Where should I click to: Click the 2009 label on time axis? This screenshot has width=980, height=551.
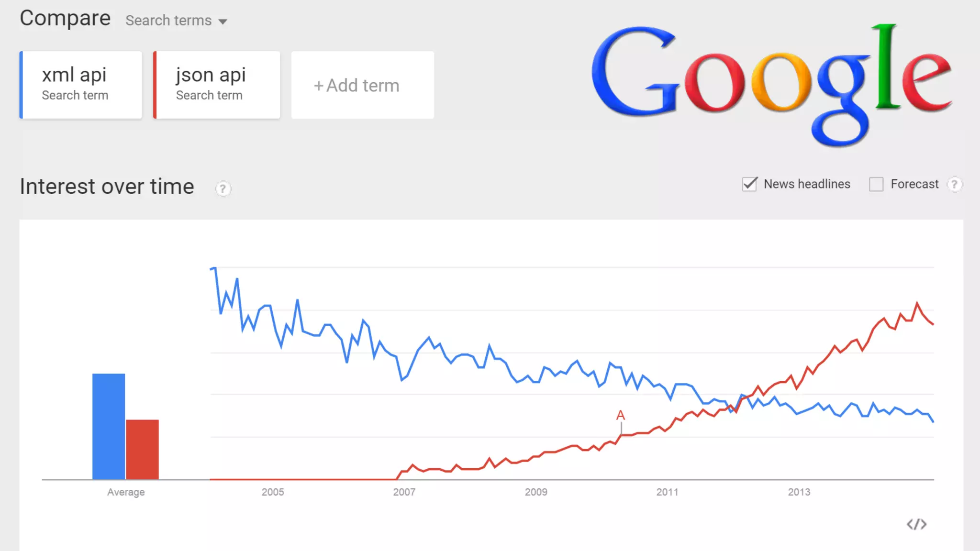click(536, 492)
